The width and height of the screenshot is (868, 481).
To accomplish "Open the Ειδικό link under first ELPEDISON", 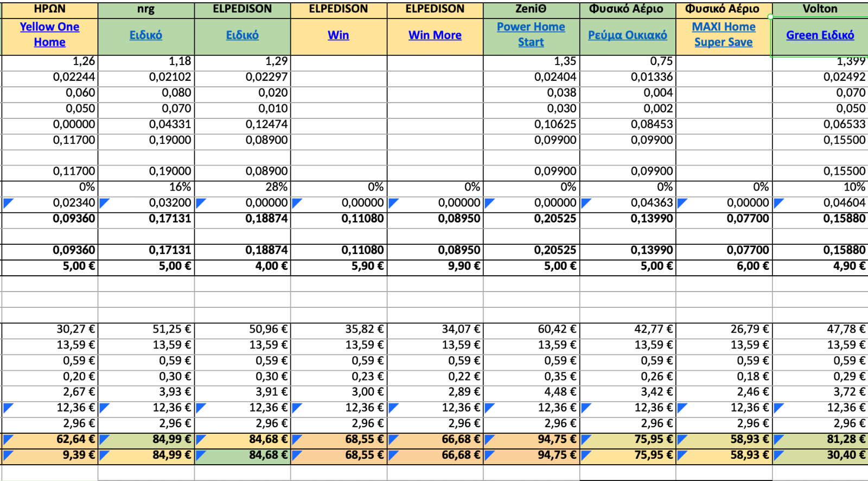I will click(242, 35).
